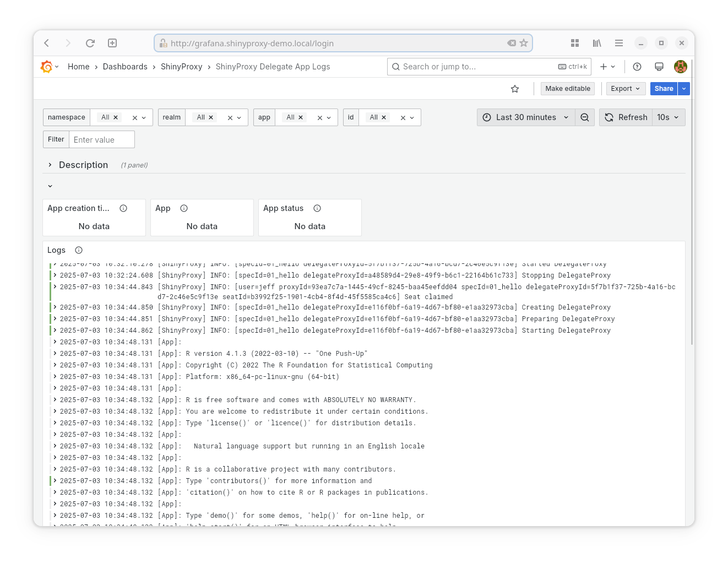Open the Last 30 minutes time picker
The width and height of the screenshot is (728, 563).
click(x=526, y=117)
